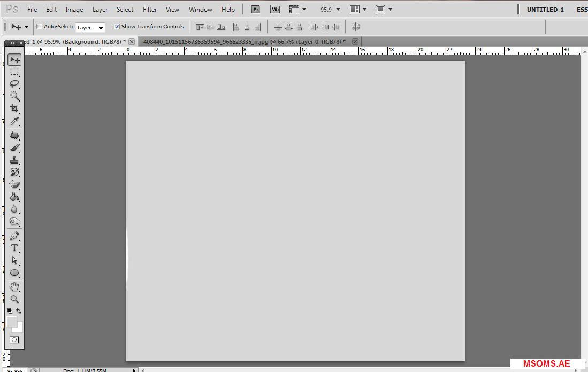Activate the Eyedropper tool
Viewport: 588px width, 372px height.
coord(14,121)
